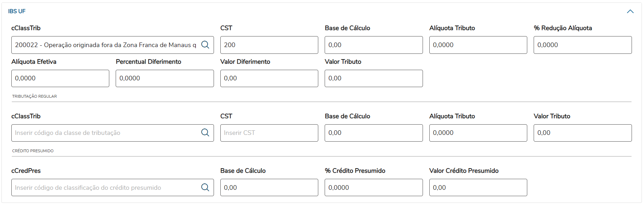The height and width of the screenshot is (205, 644).
Task: Click search icon in Tributação Regular cClassTrib
Action: [x=205, y=133]
